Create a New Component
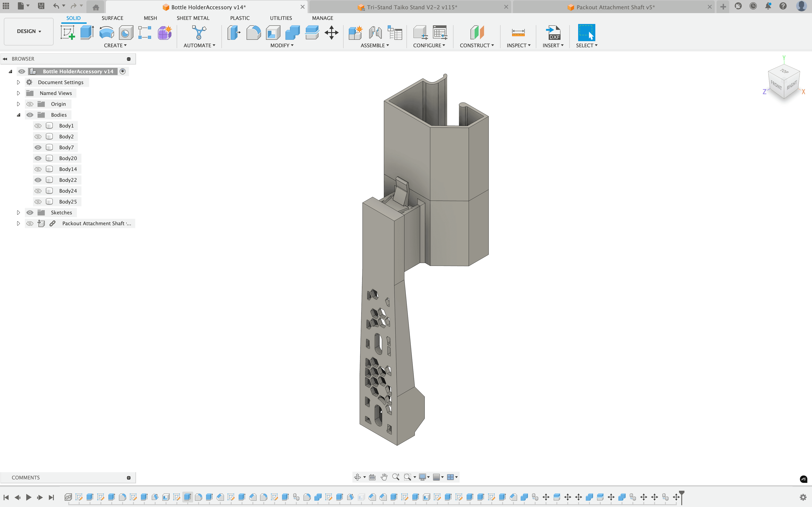 356,33
